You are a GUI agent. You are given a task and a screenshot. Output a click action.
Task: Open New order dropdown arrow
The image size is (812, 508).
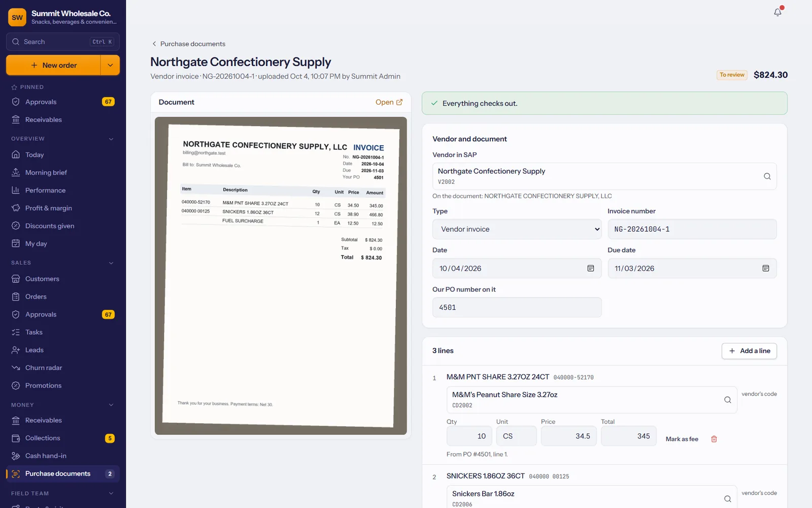(x=110, y=65)
